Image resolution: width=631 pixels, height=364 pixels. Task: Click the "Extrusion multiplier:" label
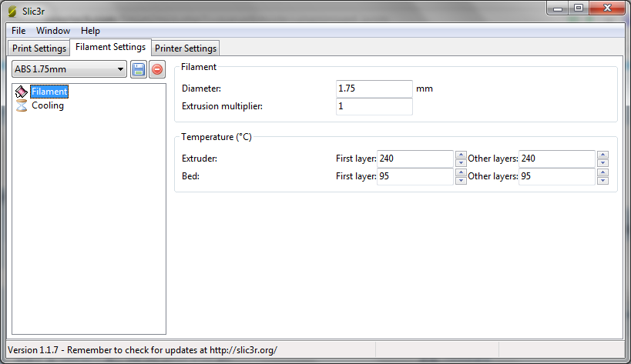[222, 106]
